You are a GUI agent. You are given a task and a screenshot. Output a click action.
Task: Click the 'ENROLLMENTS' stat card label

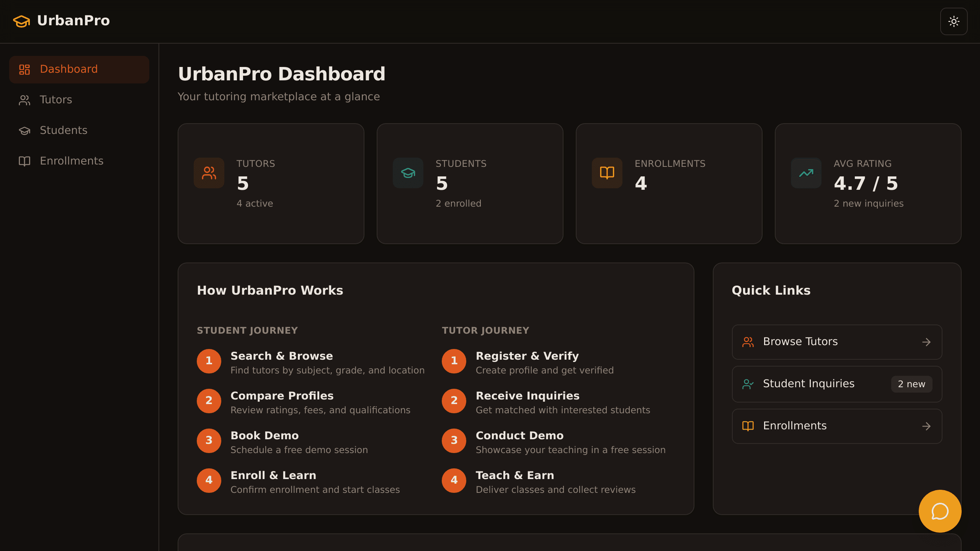(670, 164)
